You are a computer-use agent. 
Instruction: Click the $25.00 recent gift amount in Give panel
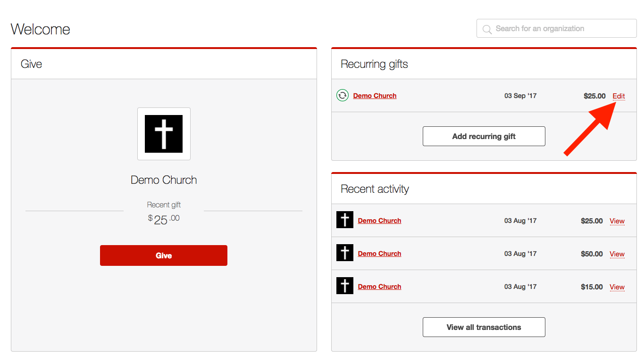coord(164,220)
